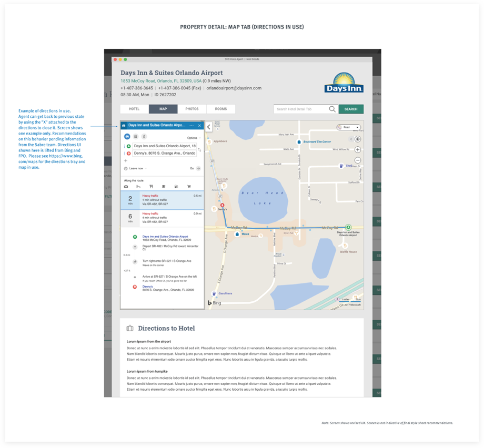Click the green window maximize dot
This screenshot has width=484, height=448.
pos(125,59)
